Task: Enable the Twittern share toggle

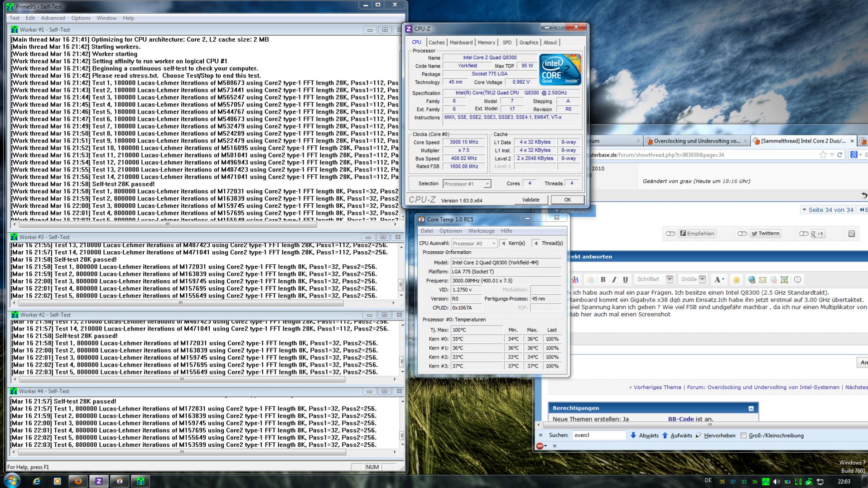Action: [x=742, y=234]
